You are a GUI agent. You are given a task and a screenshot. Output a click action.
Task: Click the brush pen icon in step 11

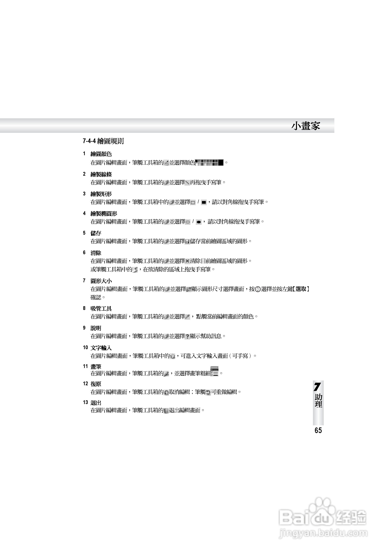point(166,374)
